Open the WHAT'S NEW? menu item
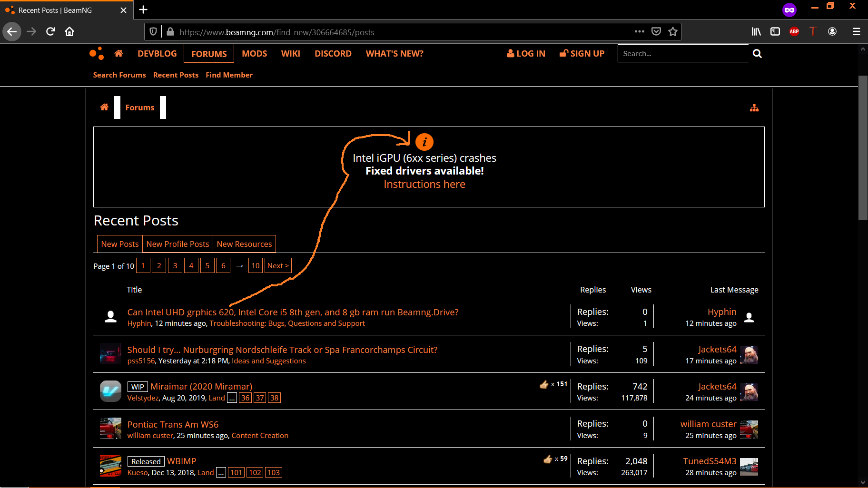Viewport: 868px width, 488px height. 395,54
